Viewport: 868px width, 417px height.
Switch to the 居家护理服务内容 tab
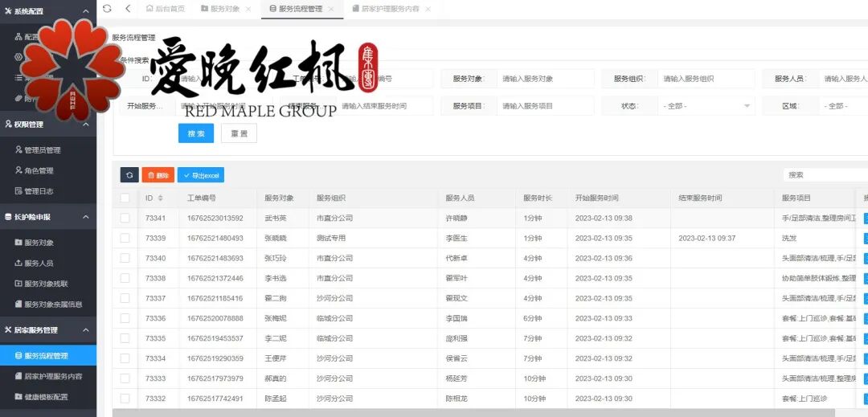[x=390, y=9]
